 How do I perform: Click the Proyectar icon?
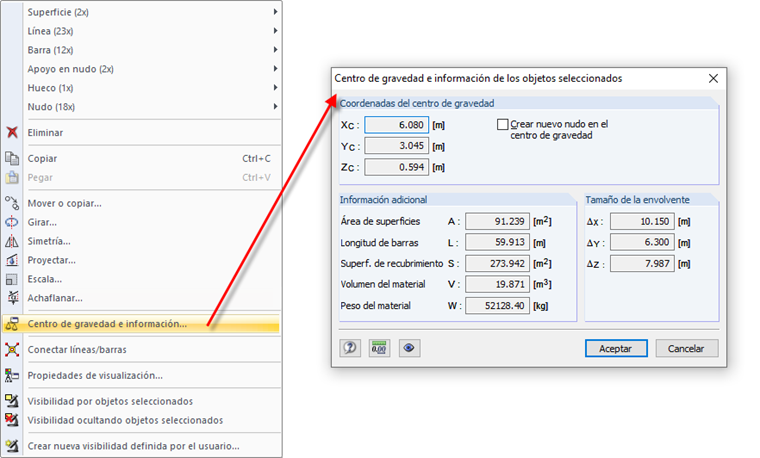[12, 260]
